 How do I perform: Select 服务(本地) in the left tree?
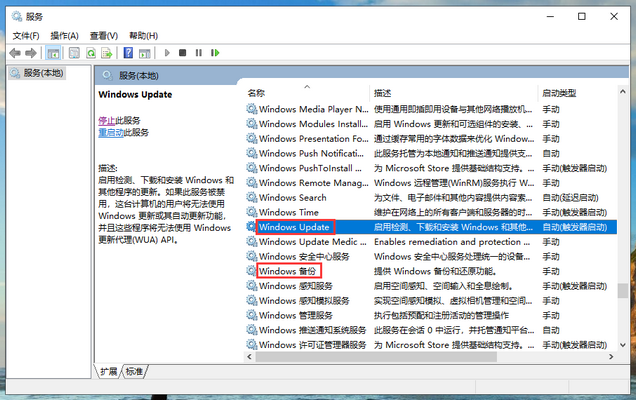tap(43, 74)
